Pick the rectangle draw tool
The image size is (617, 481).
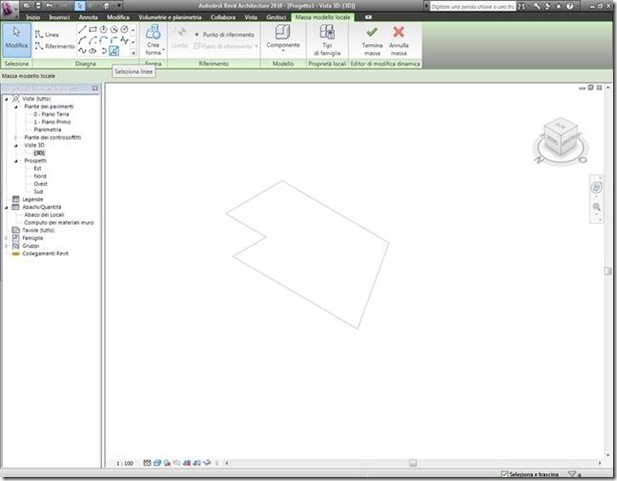[93, 30]
